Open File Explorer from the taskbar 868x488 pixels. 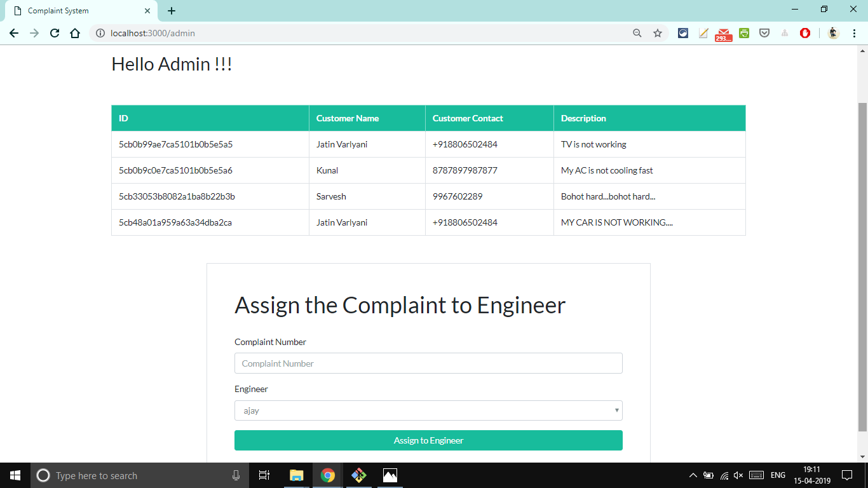(x=297, y=475)
